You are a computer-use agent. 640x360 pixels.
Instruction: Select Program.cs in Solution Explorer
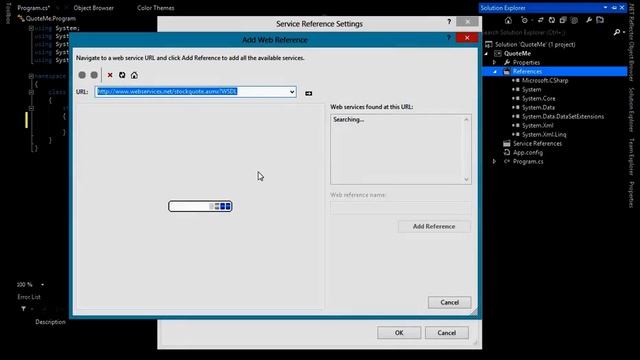[x=528, y=161]
